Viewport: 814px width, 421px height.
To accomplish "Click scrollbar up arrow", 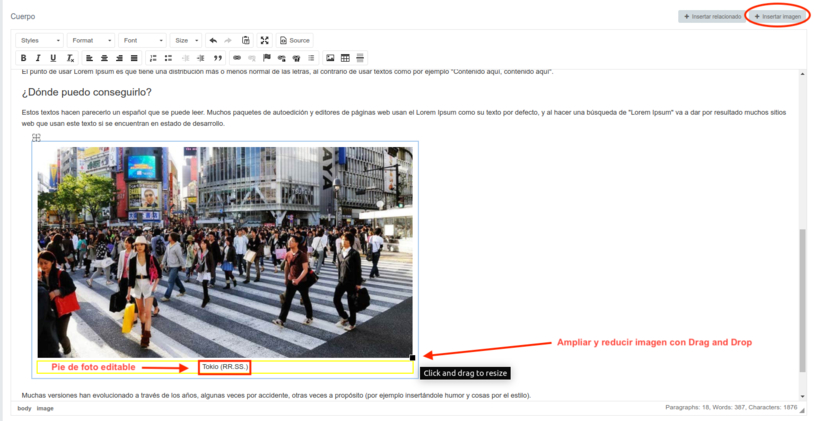I will tap(803, 74).
